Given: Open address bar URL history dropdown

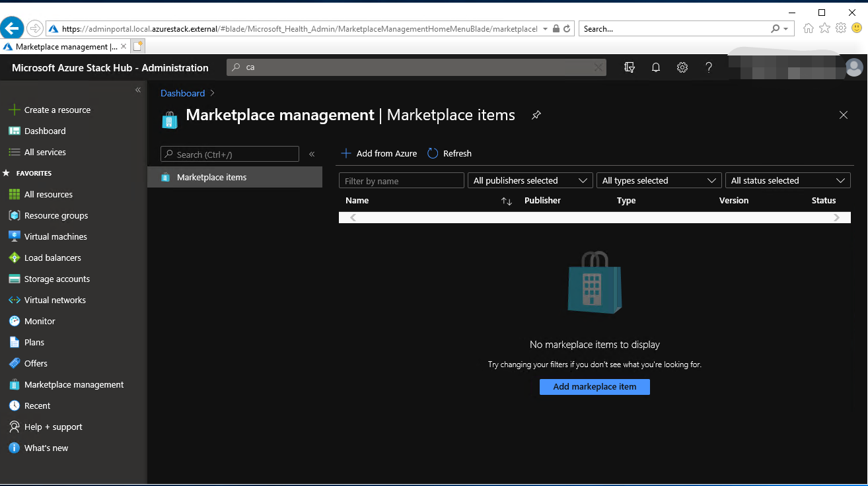Looking at the screenshot, I should click(545, 29).
